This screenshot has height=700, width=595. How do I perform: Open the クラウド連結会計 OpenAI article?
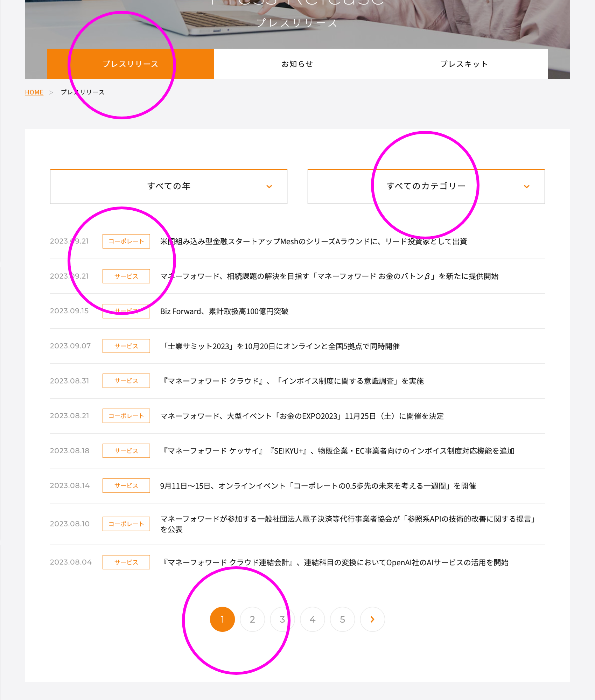click(x=334, y=562)
